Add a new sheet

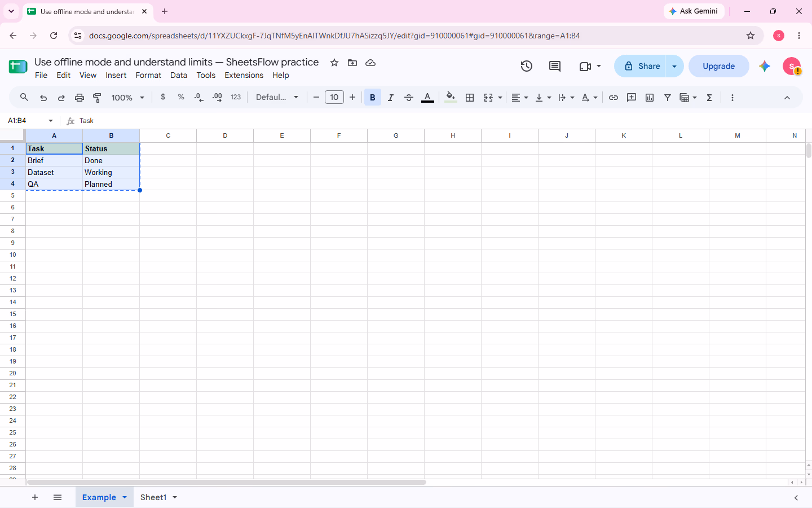coord(35,497)
